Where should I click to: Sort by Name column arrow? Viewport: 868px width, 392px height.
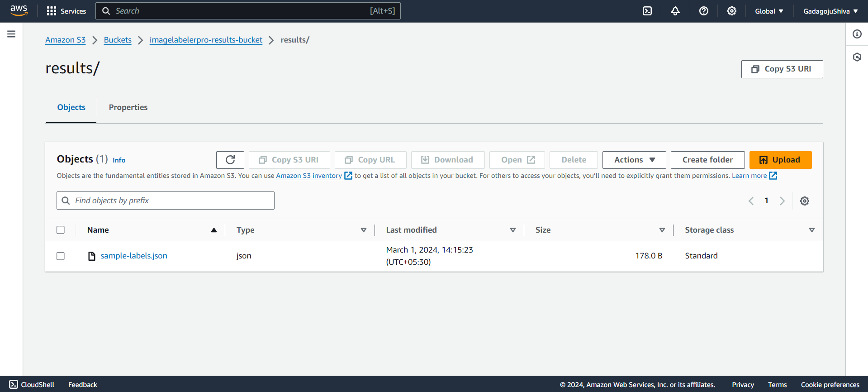pos(214,230)
